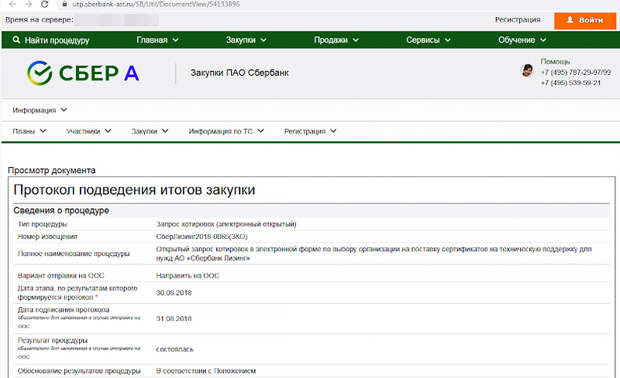Screen dimensions: 620x378
Task: Click the browser back arrow
Action: tap(12, 4)
